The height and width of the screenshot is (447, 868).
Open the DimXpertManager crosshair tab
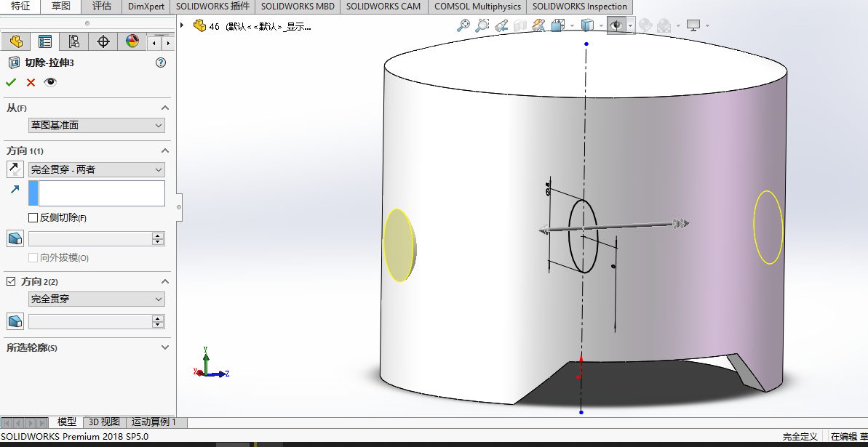click(103, 41)
